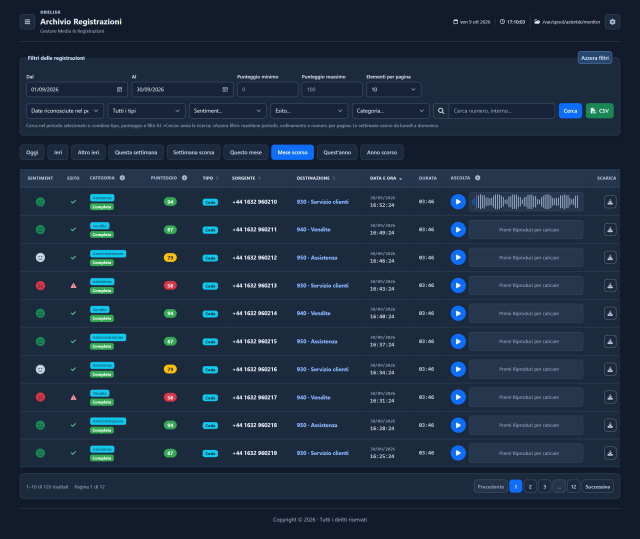Open Esito filter dropdown
Screen dimensions: 640x539
tap(309, 111)
